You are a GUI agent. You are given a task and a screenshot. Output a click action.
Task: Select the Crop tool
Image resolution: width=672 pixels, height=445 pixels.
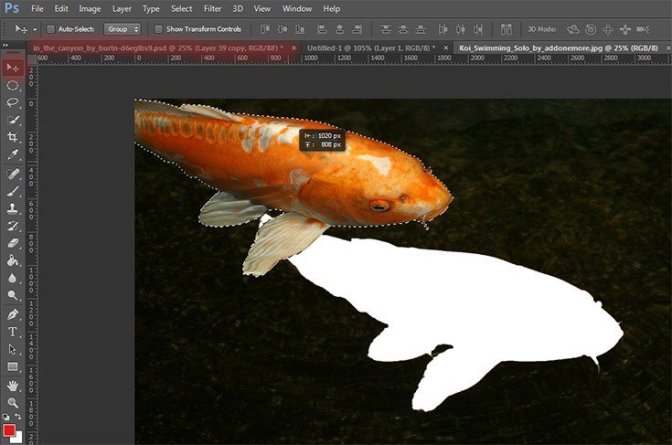tap(12, 137)
